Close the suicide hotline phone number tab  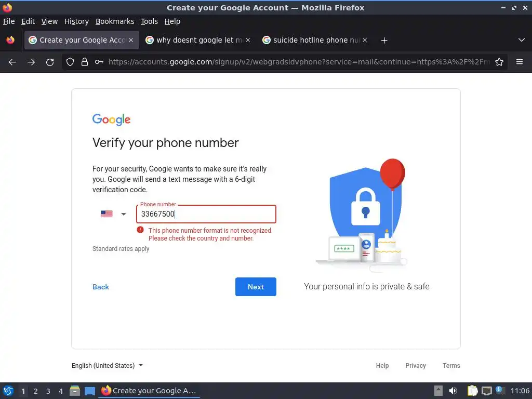(365, 40)
